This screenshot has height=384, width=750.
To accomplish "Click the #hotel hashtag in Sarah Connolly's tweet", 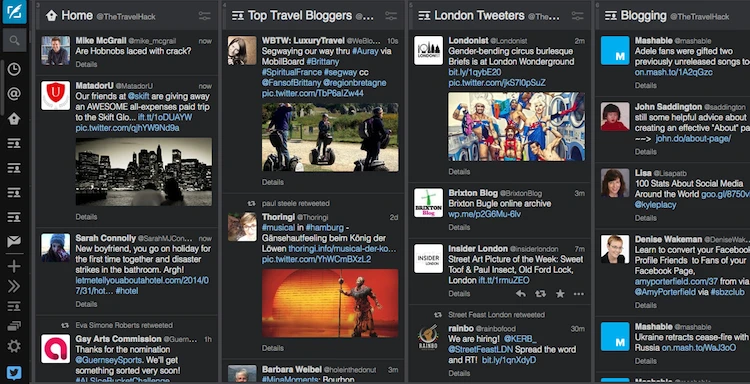I will click(x=127, y=290).
